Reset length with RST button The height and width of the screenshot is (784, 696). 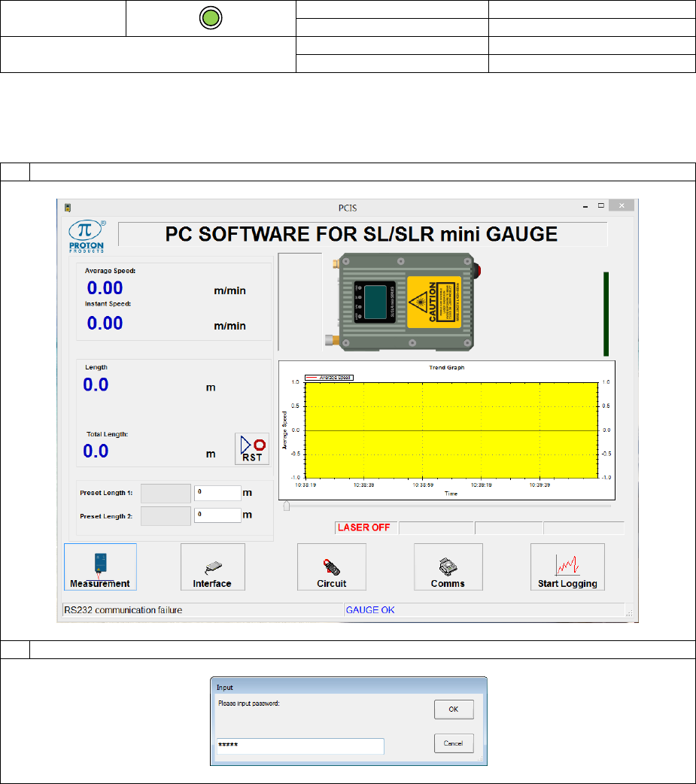coord(252,449)
